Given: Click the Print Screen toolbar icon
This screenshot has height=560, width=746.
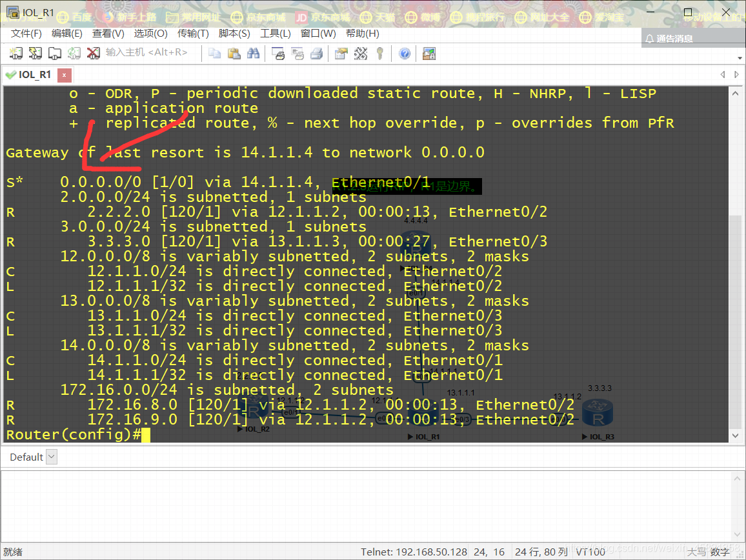Looking at the screenshot, I should pos(278,54).
